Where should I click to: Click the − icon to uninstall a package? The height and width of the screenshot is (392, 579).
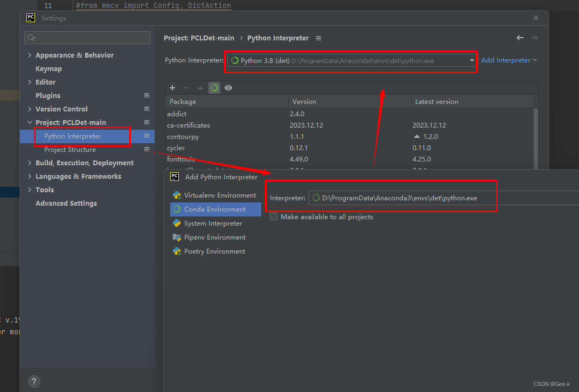pyautogui.click(x=186, y=87)
